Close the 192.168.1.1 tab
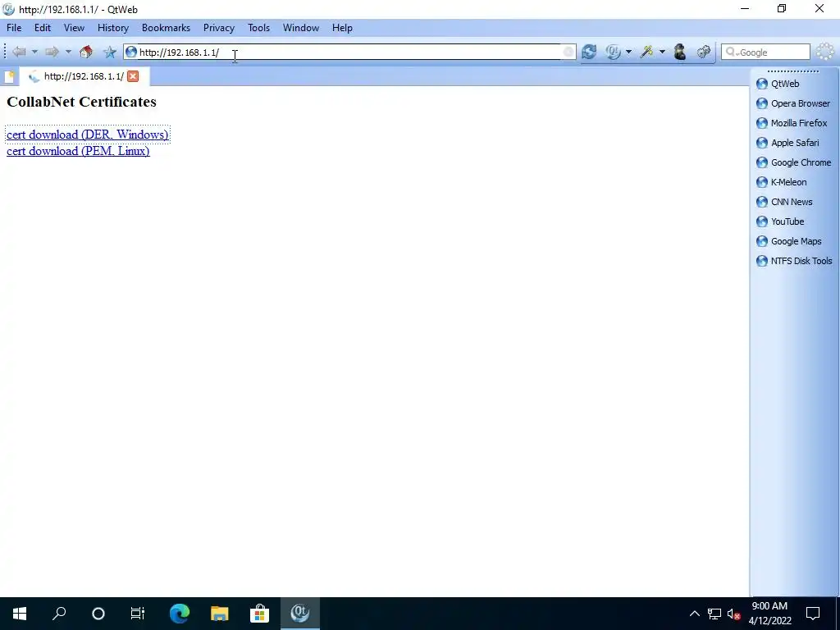Viewport: 840px width, 630px height. [x=133, y=76]
